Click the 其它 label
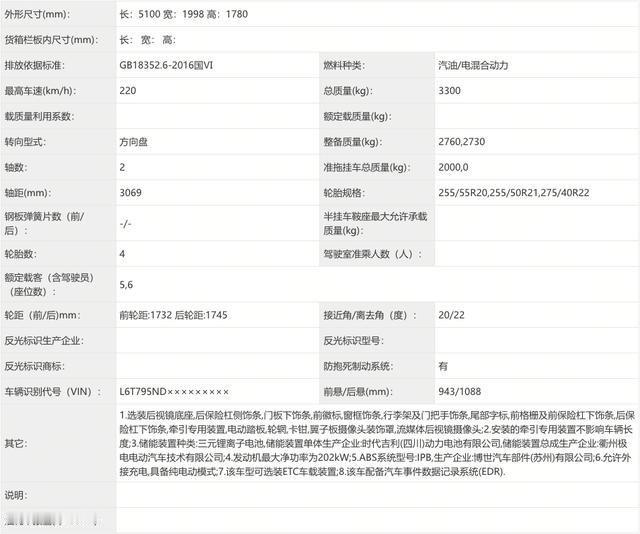 [x=16, y=443]
